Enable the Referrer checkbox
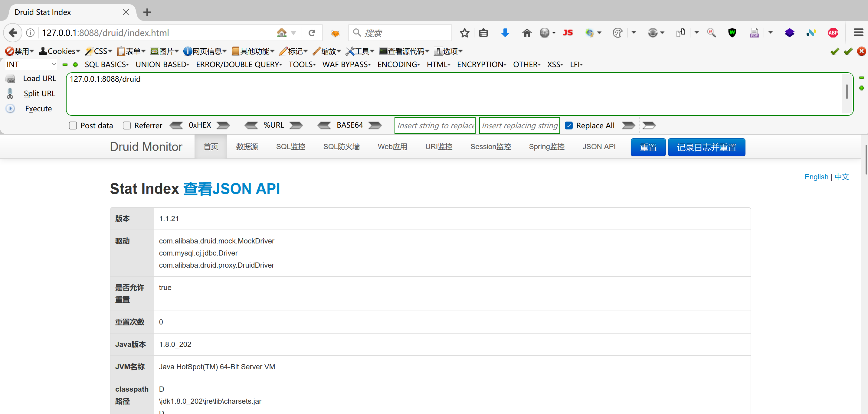 pyautogui.click(x=127, y=126)
